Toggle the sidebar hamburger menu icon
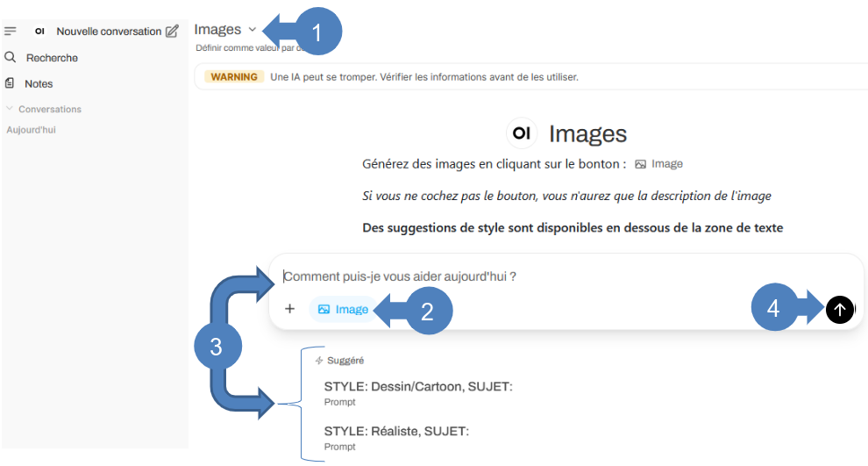 11,31
